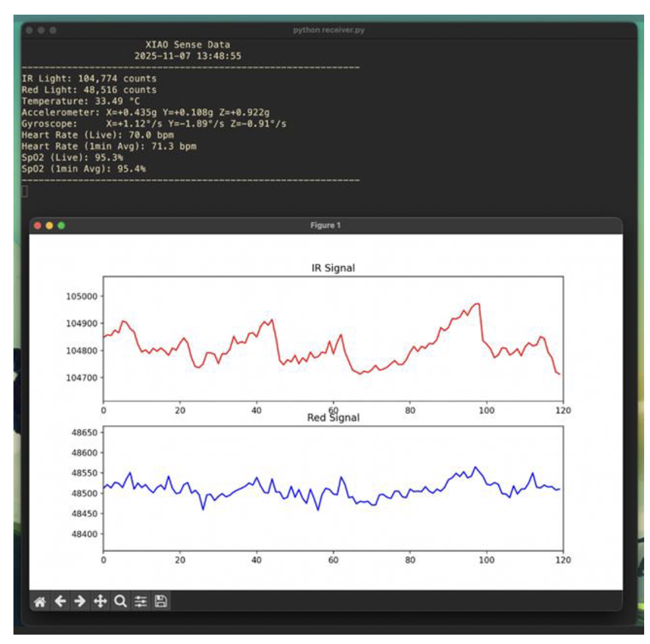Viewport: 650px width, 644px height.
Task: Select the Gyroscope readings line
Action: click(x=154, y=124)
